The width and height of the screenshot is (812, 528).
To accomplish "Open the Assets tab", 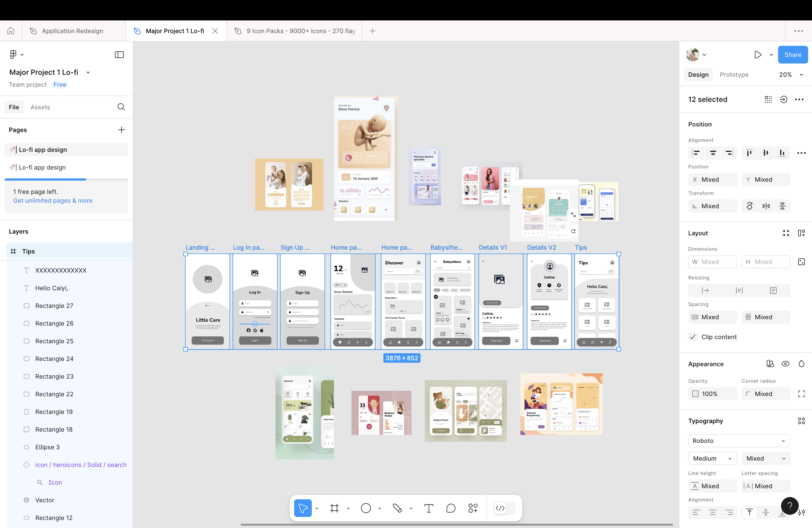I will 40,107.
